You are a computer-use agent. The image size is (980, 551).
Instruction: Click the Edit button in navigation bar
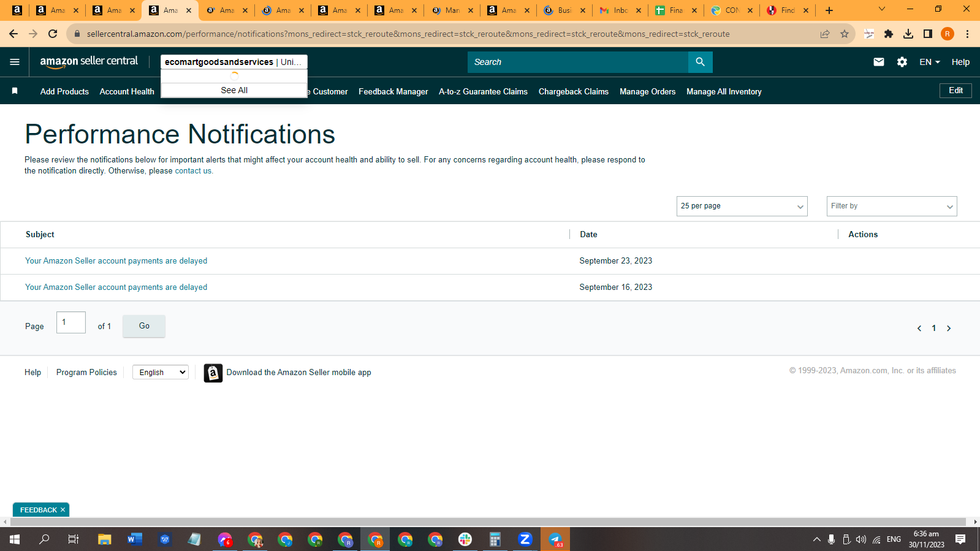(955, 91)
